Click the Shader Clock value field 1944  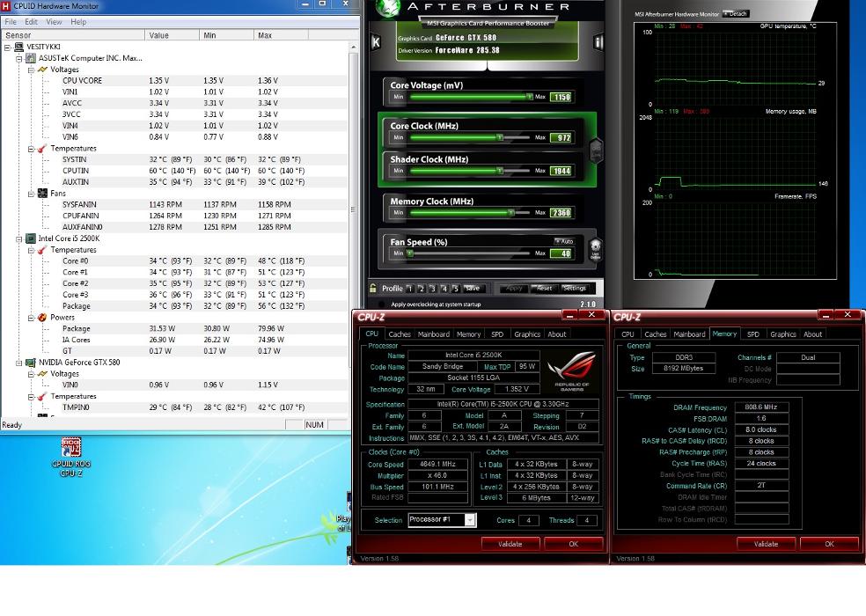click(x=561, y=171)
